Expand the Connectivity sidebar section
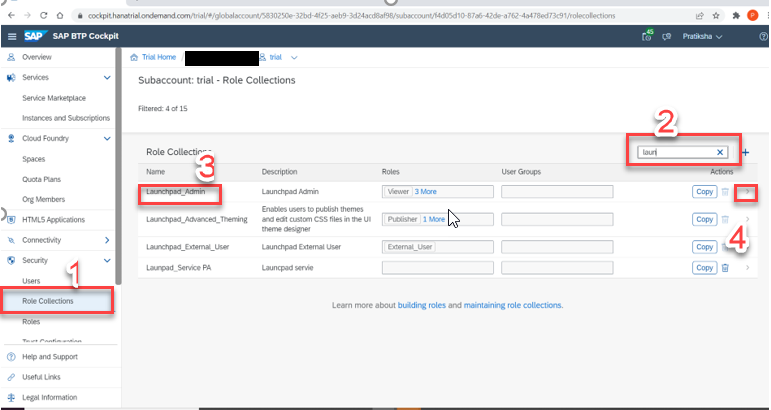 coord(107,240)
